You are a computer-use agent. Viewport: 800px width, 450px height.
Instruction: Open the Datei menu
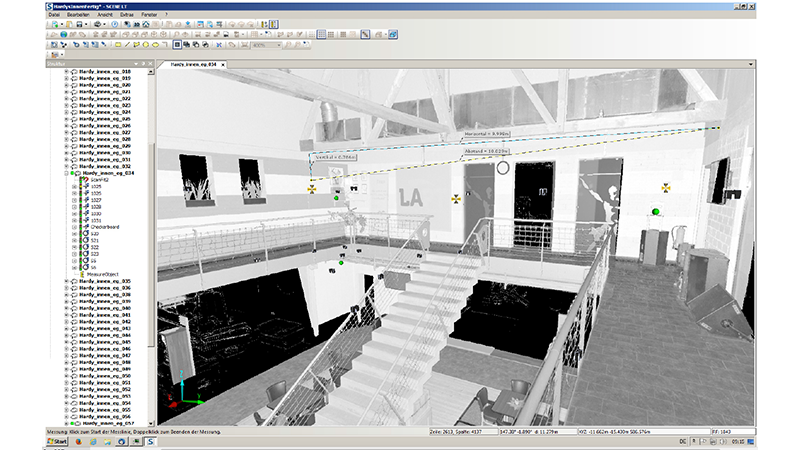(x=54, y=15)
